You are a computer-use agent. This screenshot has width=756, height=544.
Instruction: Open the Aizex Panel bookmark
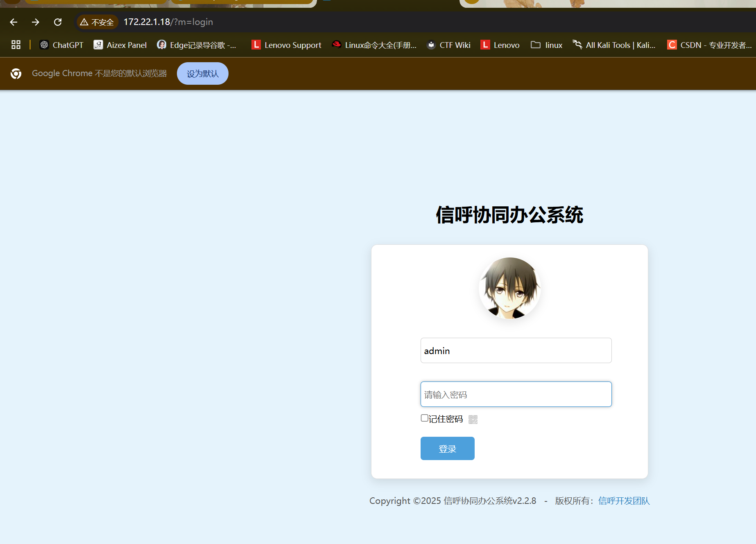point(120,45)
